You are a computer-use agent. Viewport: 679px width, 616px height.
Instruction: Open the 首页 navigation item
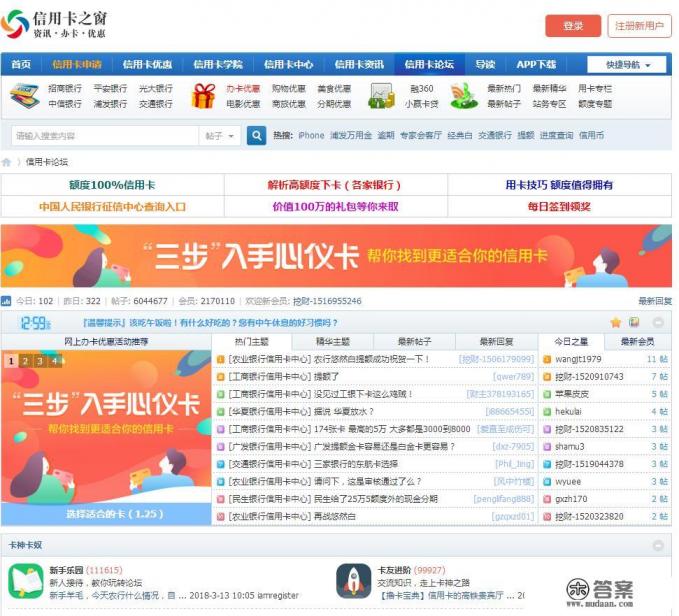point(21,65)
